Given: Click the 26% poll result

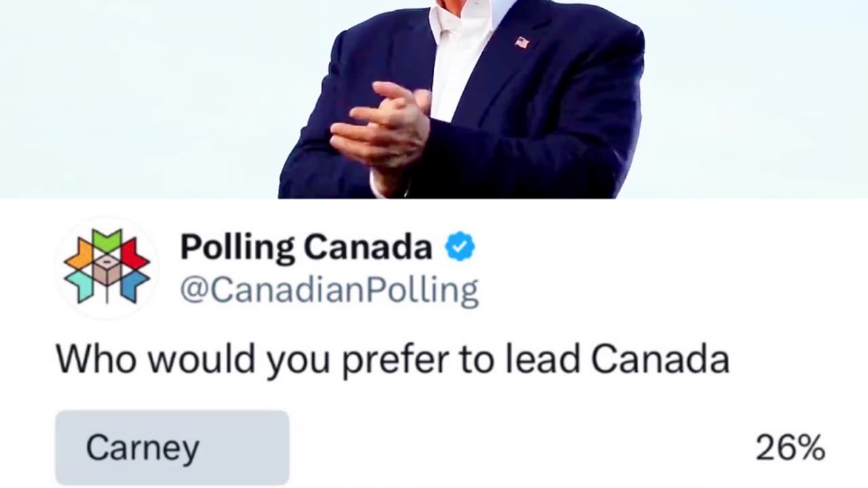Looking at the screenshot, I should (x=790, y=448).
